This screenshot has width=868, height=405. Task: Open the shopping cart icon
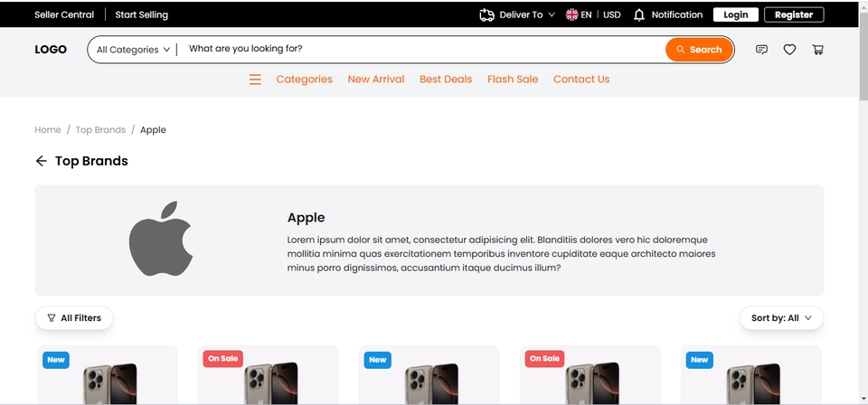[x=817, y=50]
